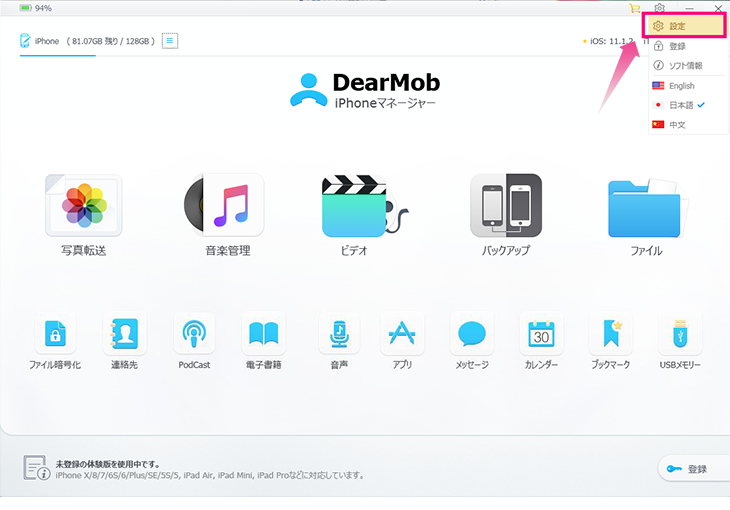Open the バックアップ backup tool
Screen dimensions: 730x510
pos(506,205)
